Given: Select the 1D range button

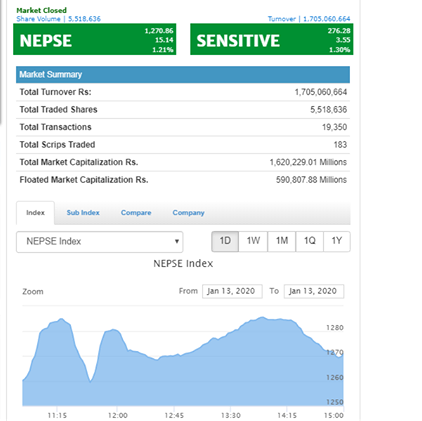Looking at the screenshot, I should tap(225, 241).
